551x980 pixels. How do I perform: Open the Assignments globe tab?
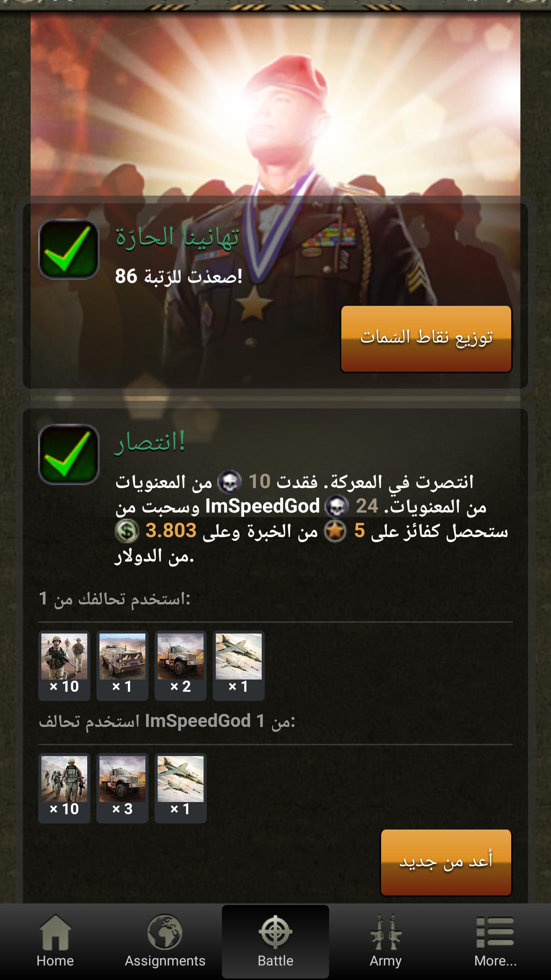click(165, 942)
